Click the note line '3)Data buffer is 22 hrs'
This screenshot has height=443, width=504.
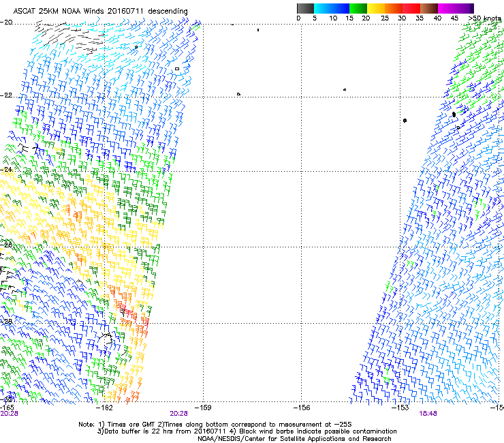(x=247, y=431)
